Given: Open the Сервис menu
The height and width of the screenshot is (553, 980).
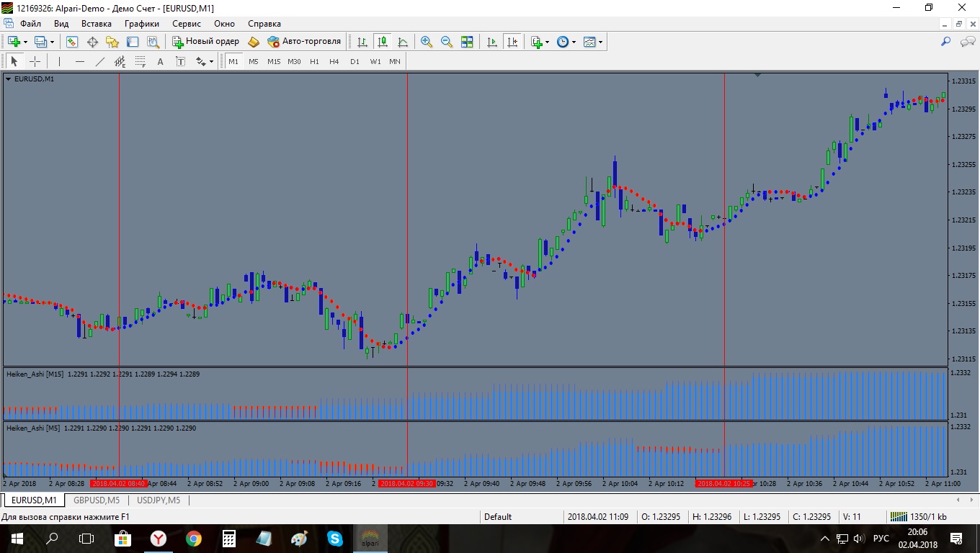Looking at the screenshot, I should pos(187,24).
